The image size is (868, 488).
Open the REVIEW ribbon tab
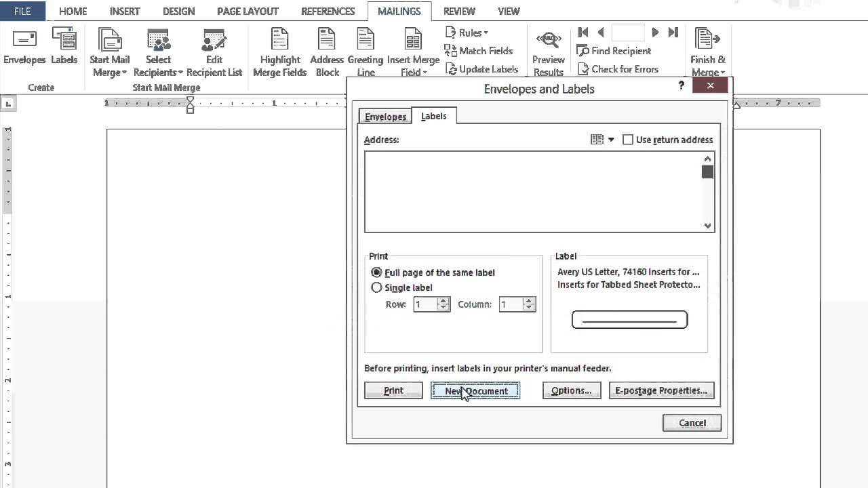(459, 11)
